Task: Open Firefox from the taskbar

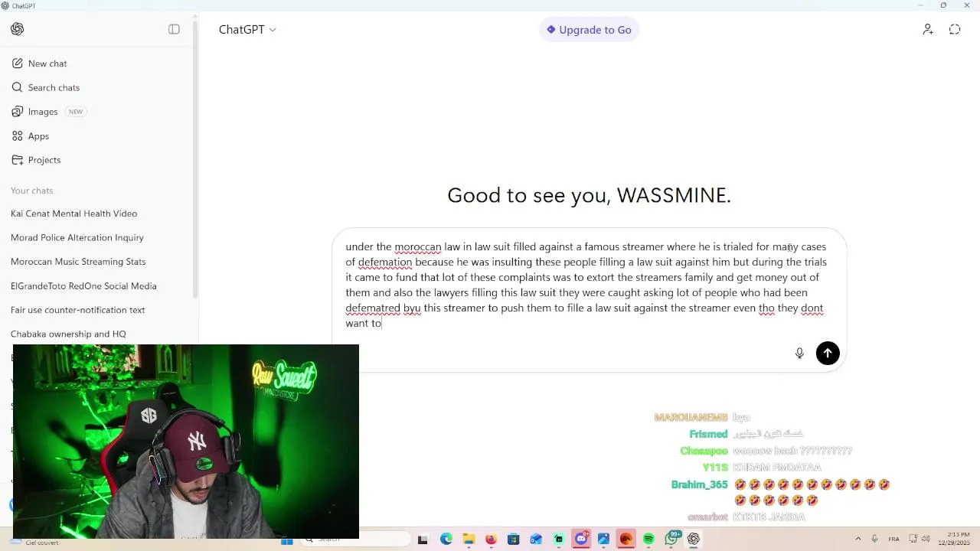Action: coord(491,540)
